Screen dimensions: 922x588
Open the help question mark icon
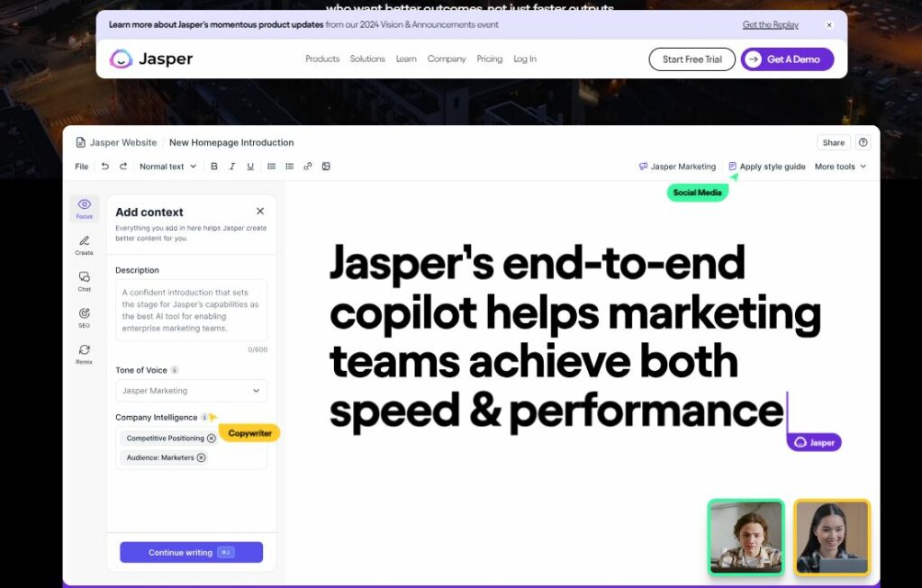click(x=863, y=142)
